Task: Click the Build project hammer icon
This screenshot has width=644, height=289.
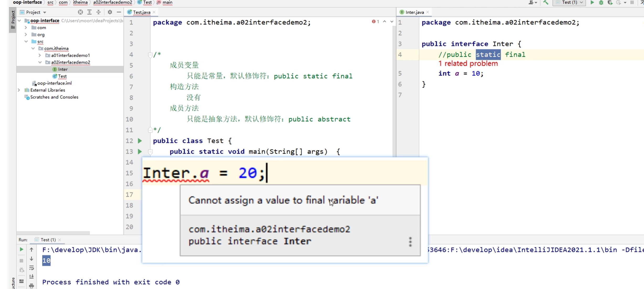Action: [x=546, y=3]
